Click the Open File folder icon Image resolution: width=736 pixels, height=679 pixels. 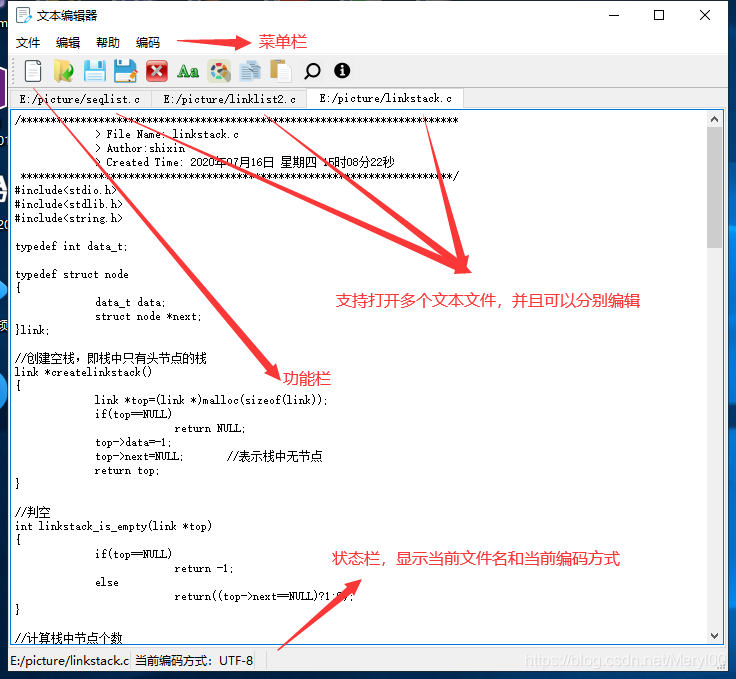click(x=64, y=71)
